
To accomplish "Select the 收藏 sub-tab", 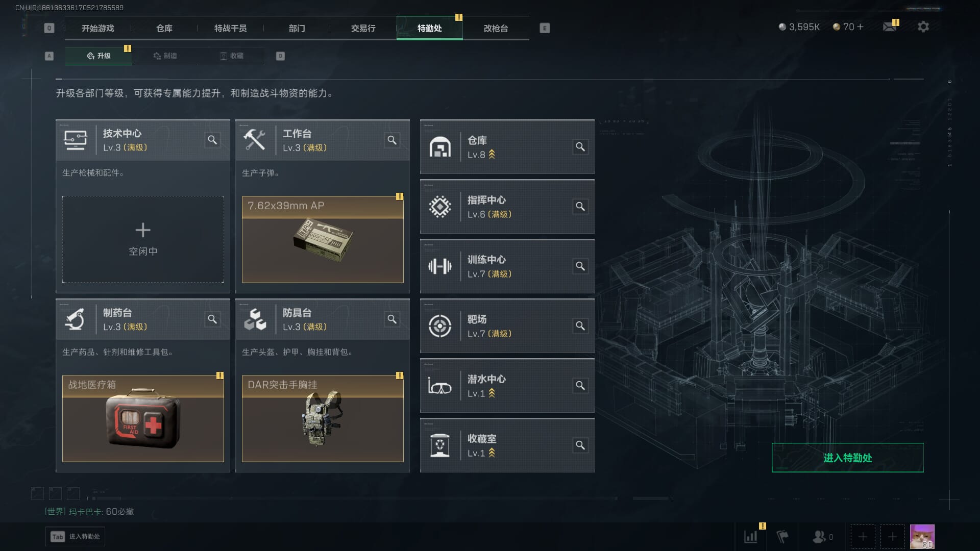I will coord(231,56).
